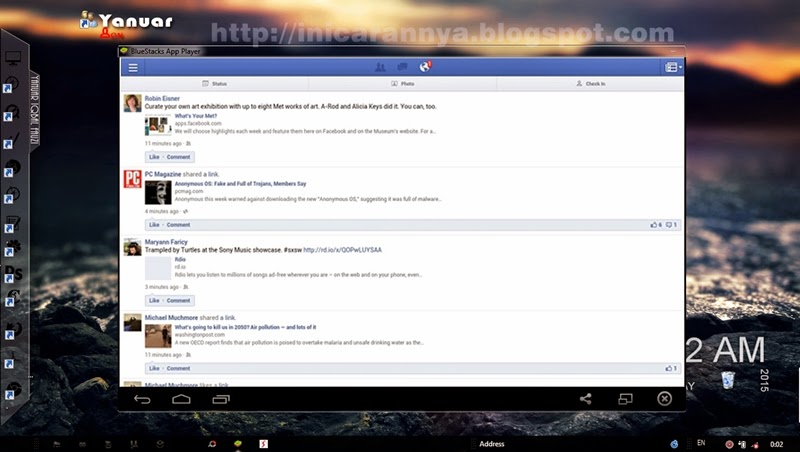Click the Anonymous mask article thumbnail

click(x=158, y=193)
